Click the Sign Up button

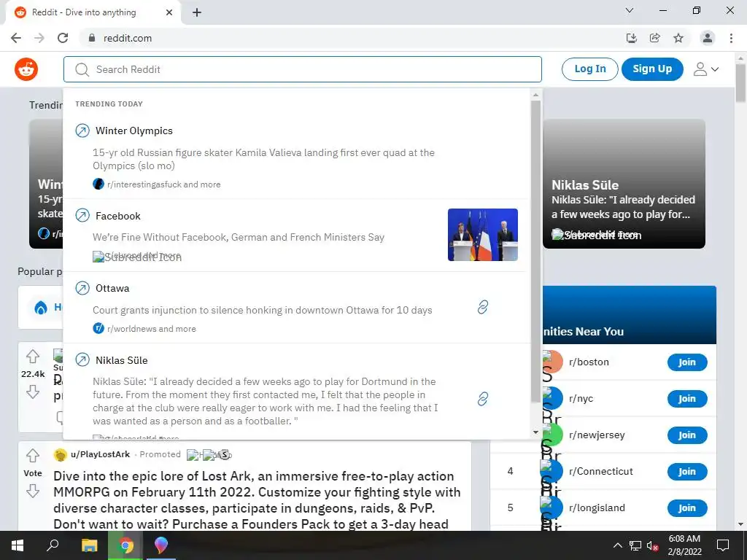[652, 69]
